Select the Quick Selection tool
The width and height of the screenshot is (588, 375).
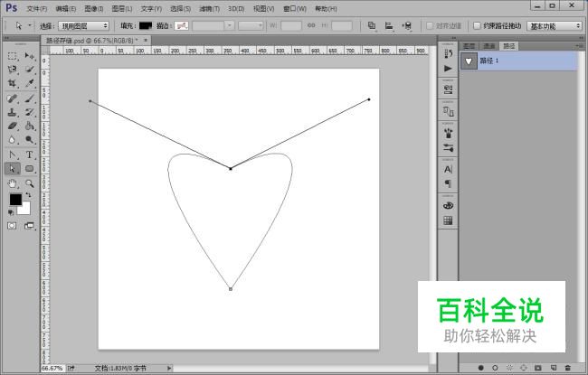click(x=29, y=70)
